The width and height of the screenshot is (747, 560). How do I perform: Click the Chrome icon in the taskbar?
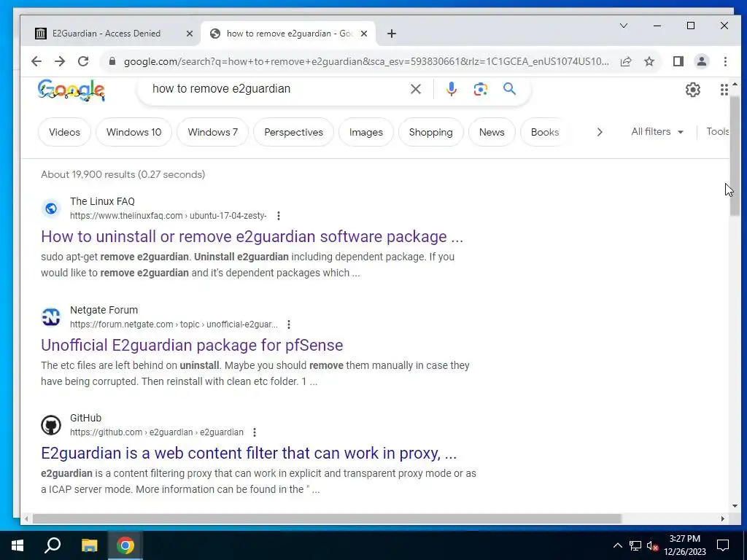(x=125, y=545)
